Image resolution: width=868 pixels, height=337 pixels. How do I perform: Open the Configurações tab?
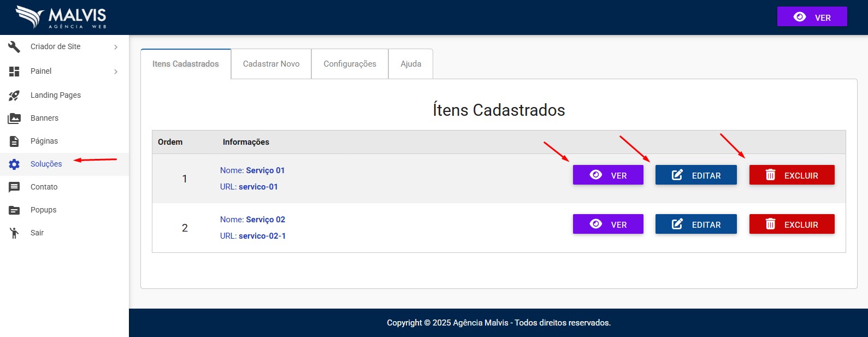coord(350,64)
